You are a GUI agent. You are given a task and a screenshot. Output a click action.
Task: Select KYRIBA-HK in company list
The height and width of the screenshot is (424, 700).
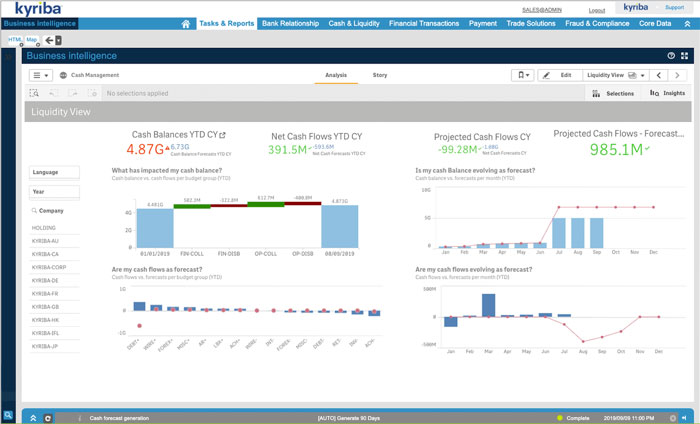[54, 320]
